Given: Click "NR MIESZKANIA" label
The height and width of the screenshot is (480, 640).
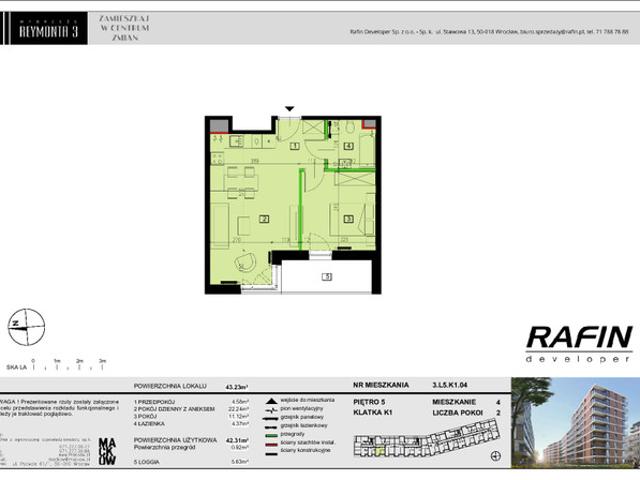Looking at the screenshot, I should point(381,385).
